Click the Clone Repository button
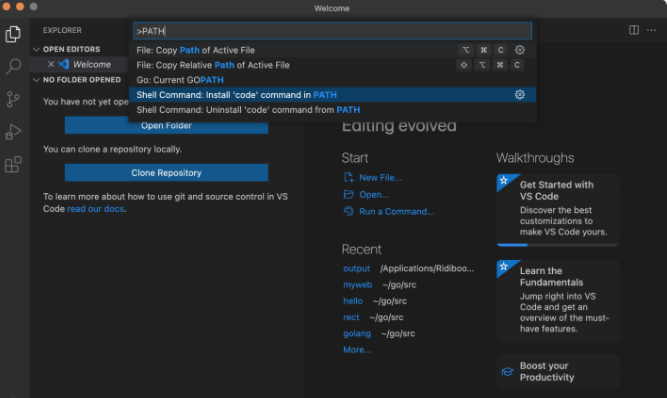The width and height of the screenshot is (667, 398). click(x=166, y=173)
